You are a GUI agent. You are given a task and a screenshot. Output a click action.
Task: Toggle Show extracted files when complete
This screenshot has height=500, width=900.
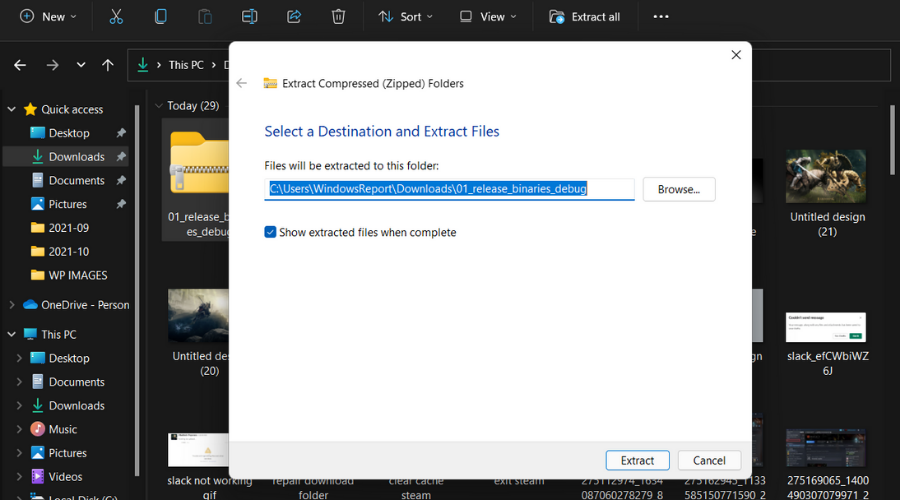270,232
